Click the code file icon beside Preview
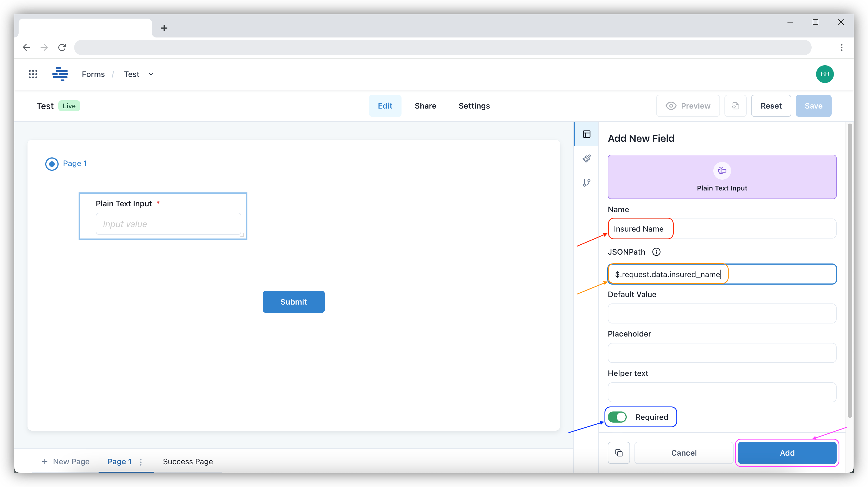Viewport: 868px width, 487px height. click(735, 106)
